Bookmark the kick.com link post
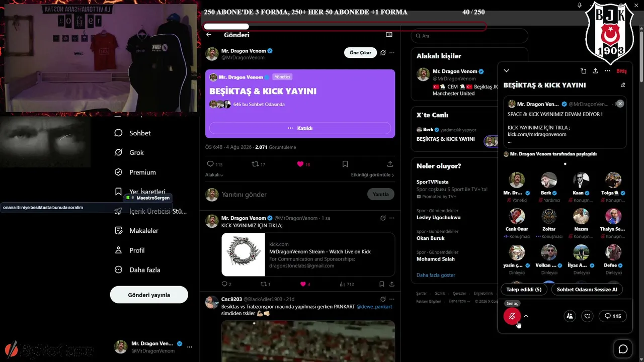This screenshot has width=644, height=362. click(382, 284)
